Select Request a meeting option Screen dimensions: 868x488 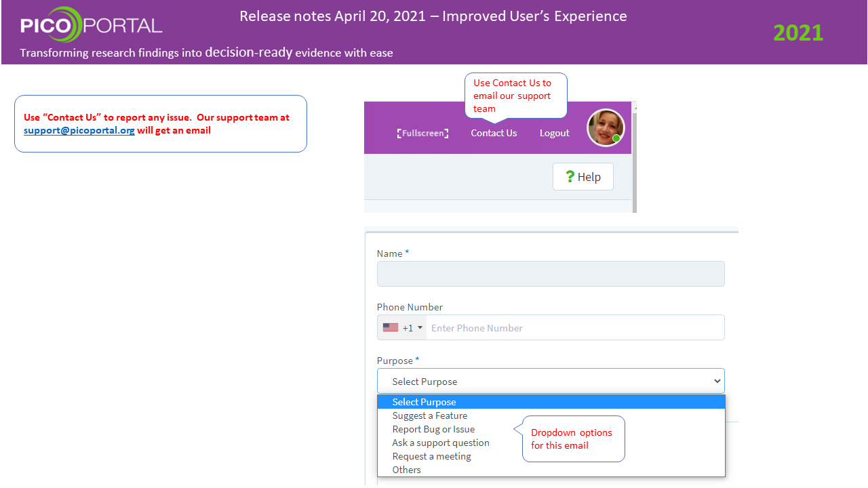(551, 456)
